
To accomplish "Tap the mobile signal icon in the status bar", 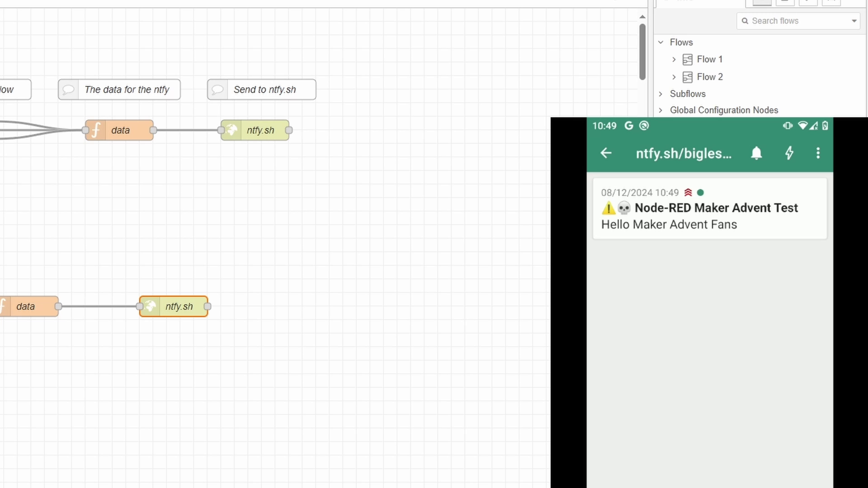I will 814,126.
